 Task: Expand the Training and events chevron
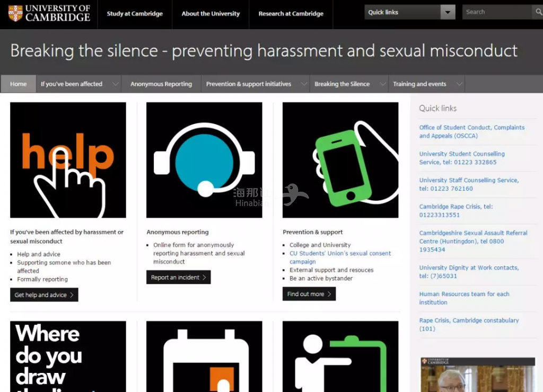pyautogui.click(x=459, y=84)
